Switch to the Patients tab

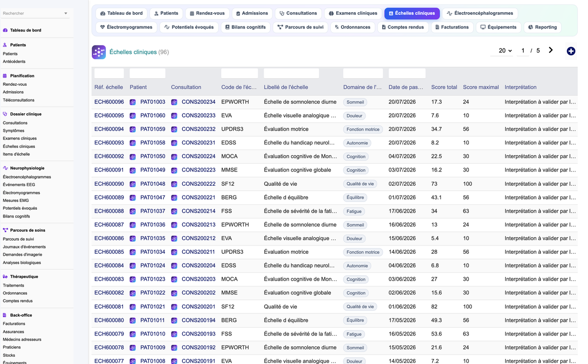point(166,13)
